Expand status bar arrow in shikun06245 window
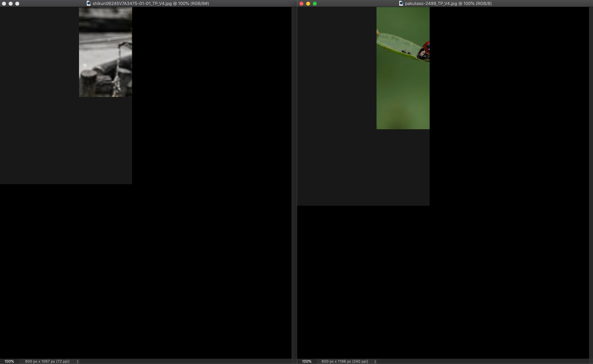This screenshot has width=593, height=364. 78,361
